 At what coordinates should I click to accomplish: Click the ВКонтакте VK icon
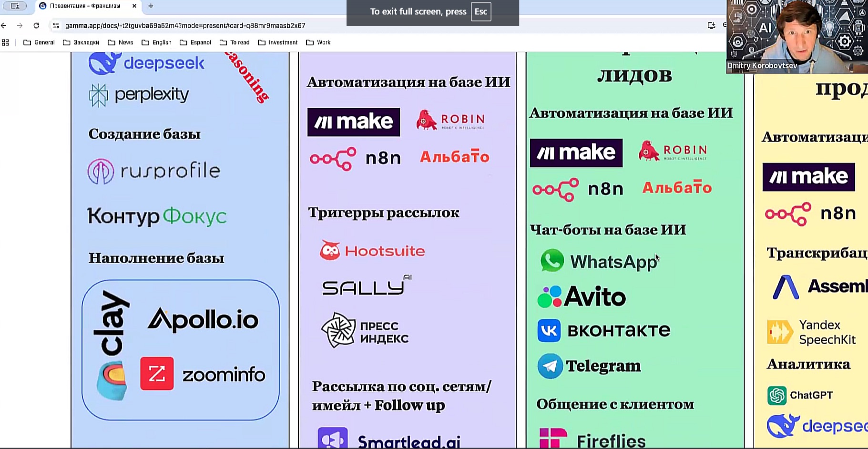pos(549,331)
